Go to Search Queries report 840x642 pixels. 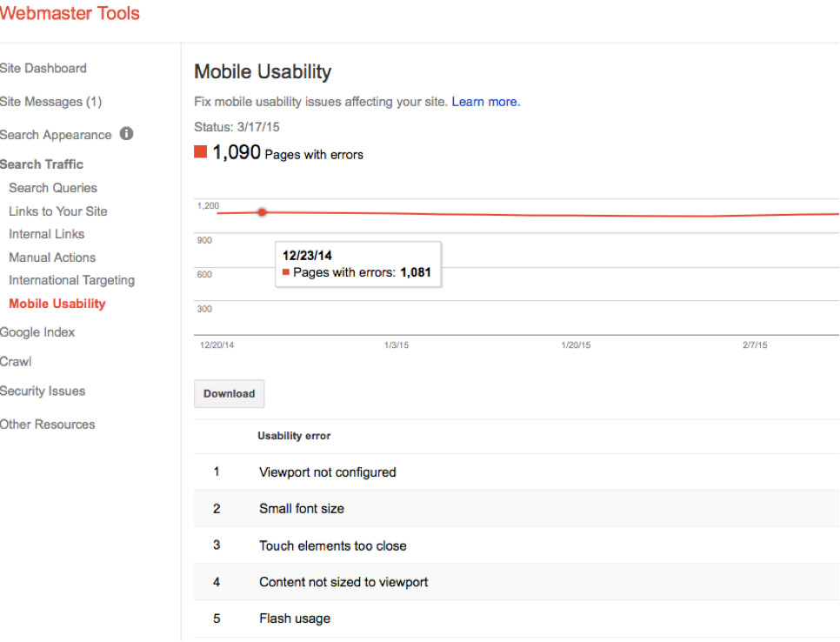point(52,188)
